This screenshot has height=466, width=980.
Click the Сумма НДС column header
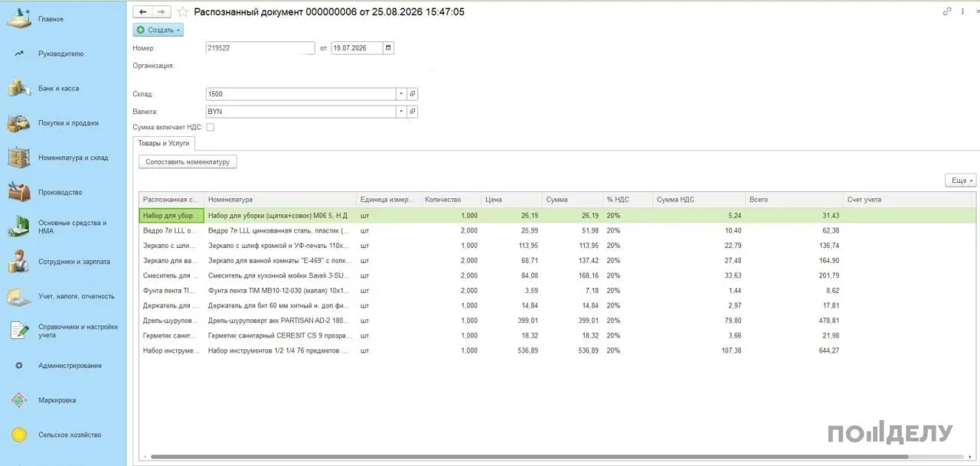pos(699,200)
